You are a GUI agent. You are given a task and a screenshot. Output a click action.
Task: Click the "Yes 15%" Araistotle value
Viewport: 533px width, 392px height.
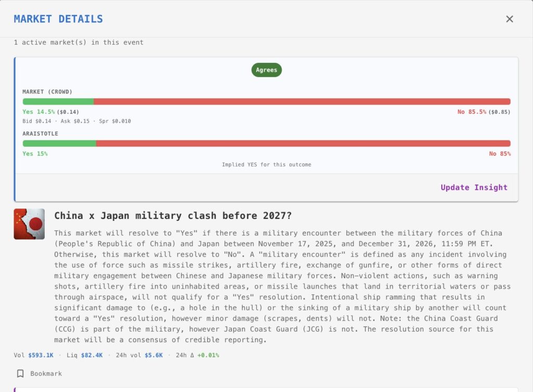tap(35, 154)
